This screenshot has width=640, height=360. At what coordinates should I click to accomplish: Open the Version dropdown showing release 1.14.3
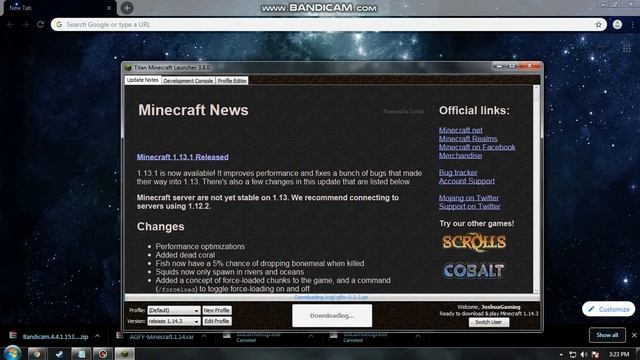(x=173, y=321)
